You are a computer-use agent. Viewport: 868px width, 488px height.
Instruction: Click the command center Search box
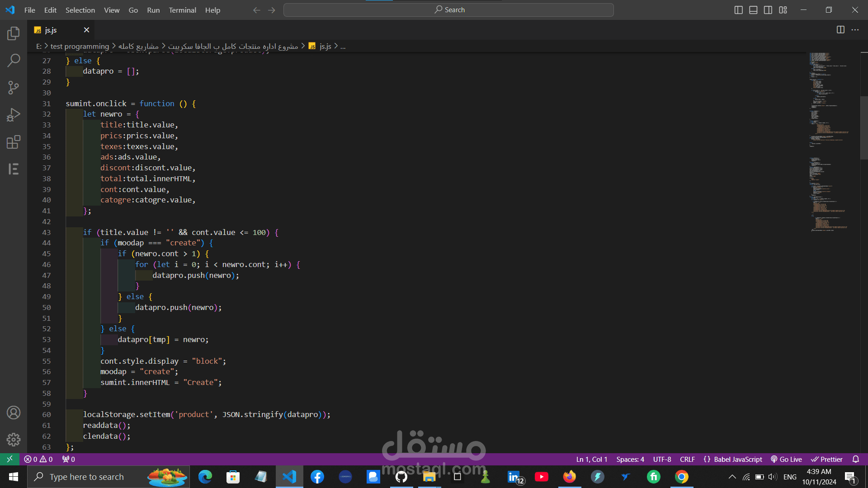click(x=448, y=10)
